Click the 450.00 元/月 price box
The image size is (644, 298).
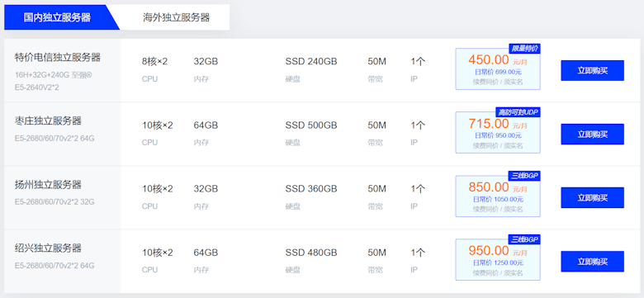tap(498, 69)
